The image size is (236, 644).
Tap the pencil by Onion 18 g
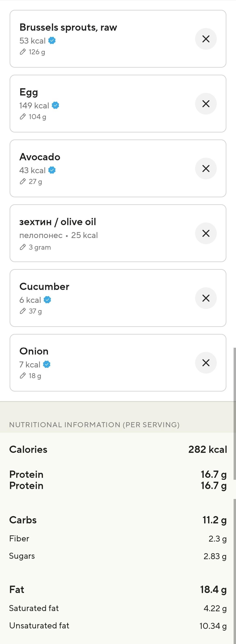tap(23, 376)
